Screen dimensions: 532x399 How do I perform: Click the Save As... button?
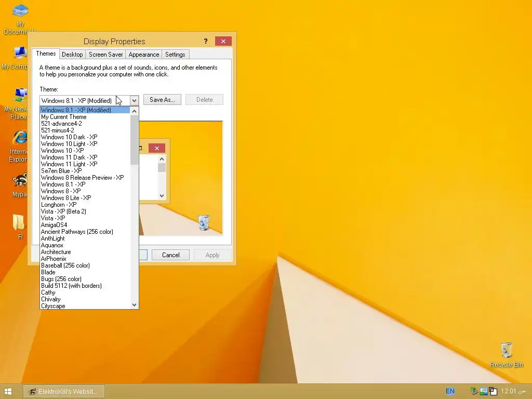click(x=162, y=100)
